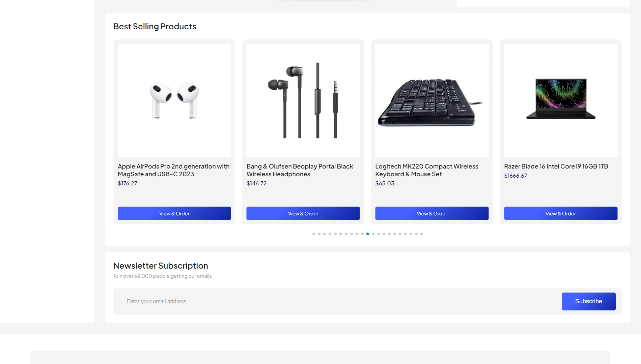Select the Logitech MK220 keyboard image
Image resolution: width=641 pixels, height=364 pixels.
[431, 100]
